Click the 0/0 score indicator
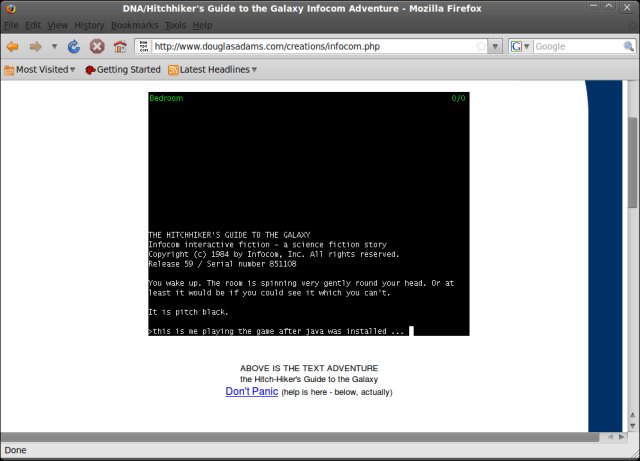Viewport: 640px width, 461px height. (x=458, y=98)
